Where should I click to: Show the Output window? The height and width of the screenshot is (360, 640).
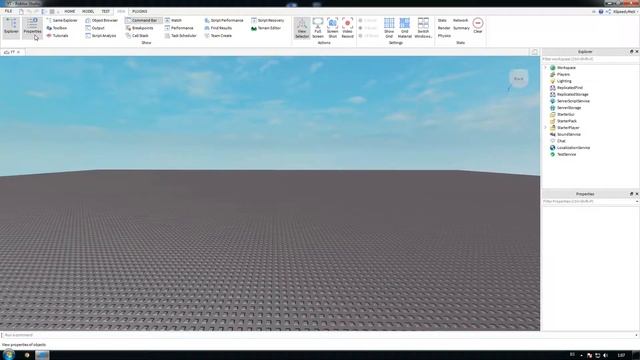coord(95,28)
